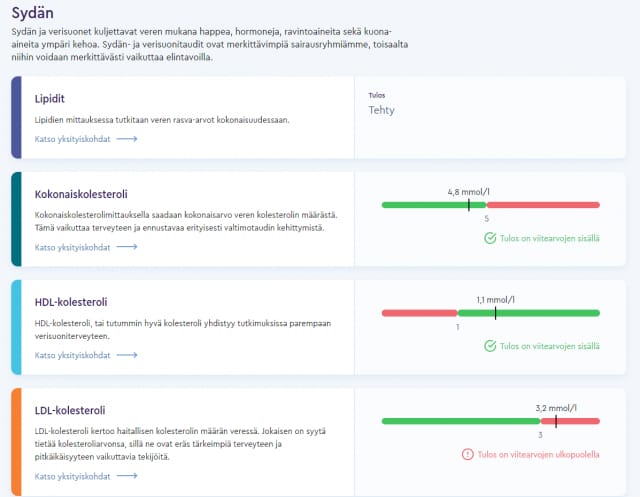
Task: Click 'Tulos on viitearvojen ulkopuolella' status text
Action: 539,454
